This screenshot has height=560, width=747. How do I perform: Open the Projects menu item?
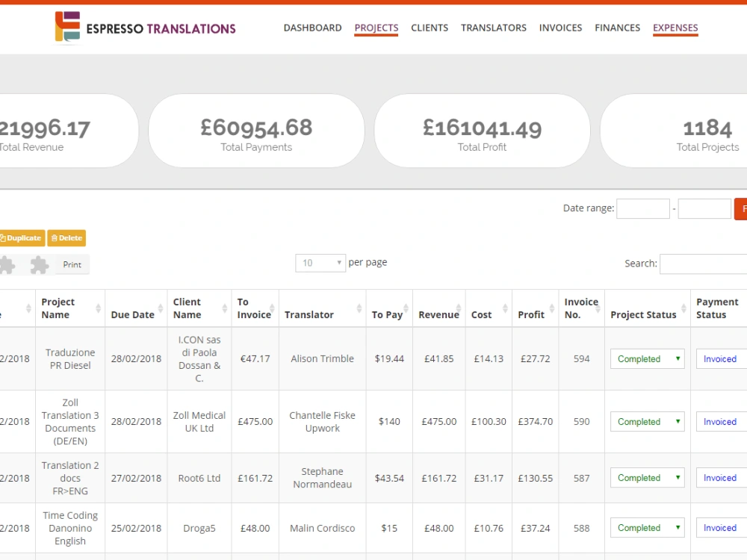(x=376, y=28)
